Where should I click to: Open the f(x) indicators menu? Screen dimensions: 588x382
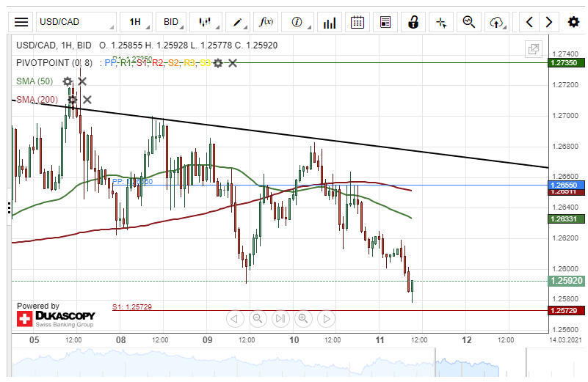pos(266,22)
